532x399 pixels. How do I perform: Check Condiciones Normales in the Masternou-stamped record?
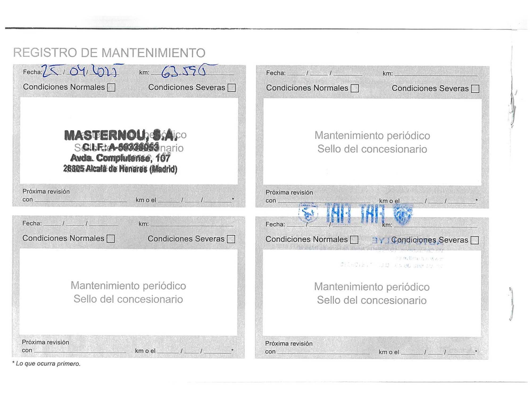pyautogui.click(x=111, y=88)
